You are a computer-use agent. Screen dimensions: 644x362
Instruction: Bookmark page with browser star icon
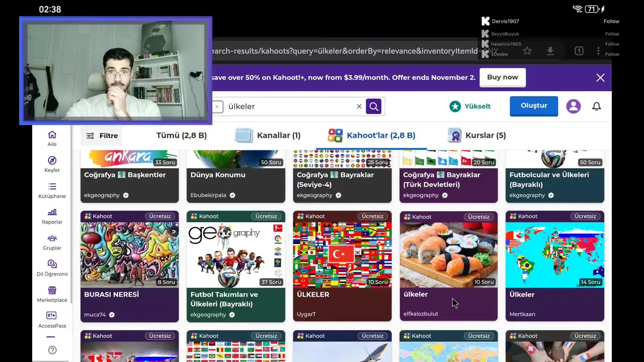pyautogui.click(x=527, y=51)
